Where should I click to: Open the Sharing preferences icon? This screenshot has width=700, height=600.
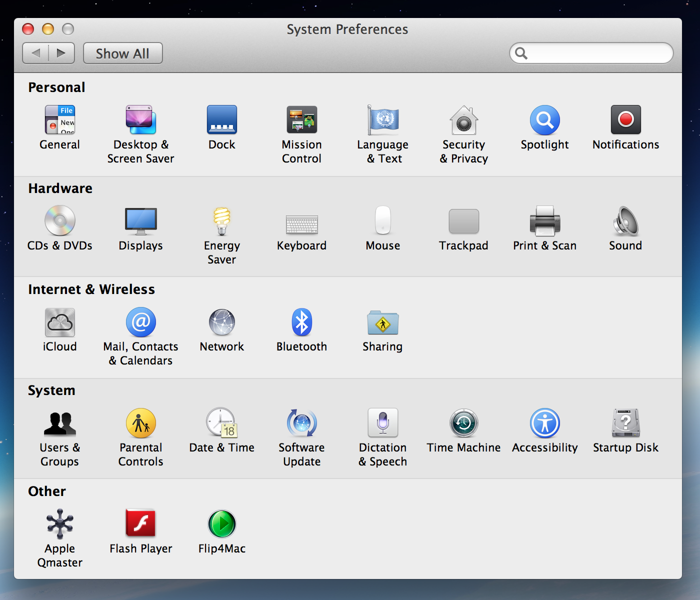(383, 322)
